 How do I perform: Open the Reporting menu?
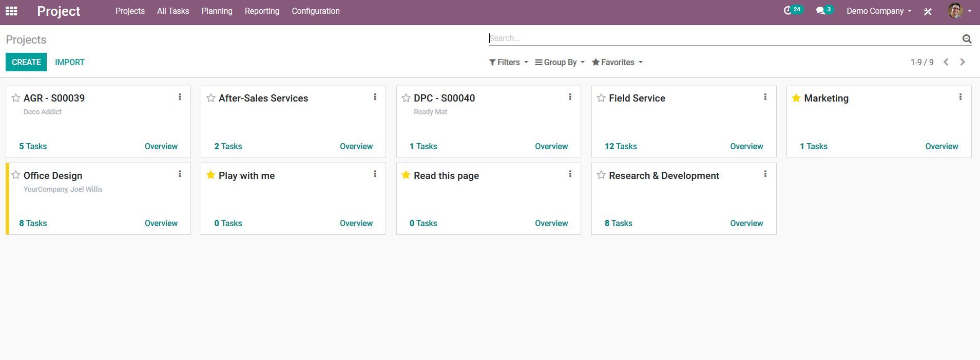pyautogui.click(x=262, y=11)
